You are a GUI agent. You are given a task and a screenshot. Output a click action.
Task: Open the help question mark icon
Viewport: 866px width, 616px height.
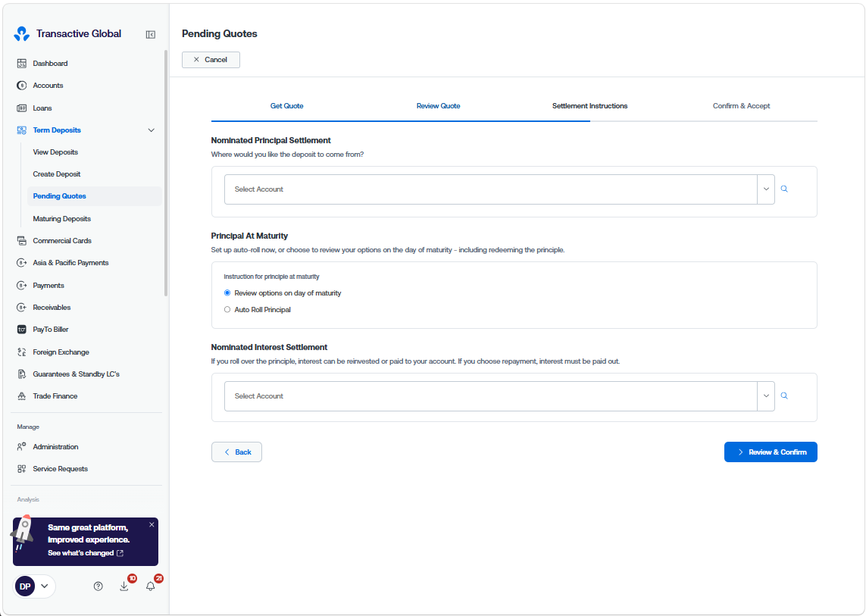(x=98, y=586)
